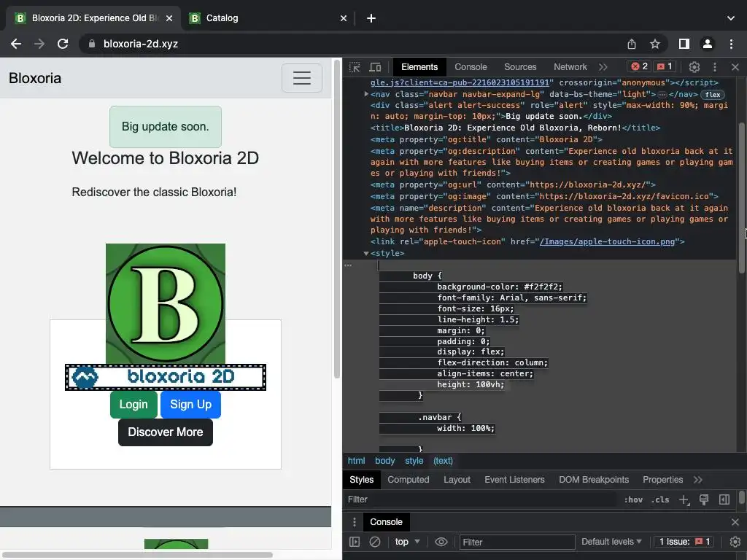
Task: Close the Catalog browser tab
Action: pyautogui.click(x=344, y=18)
